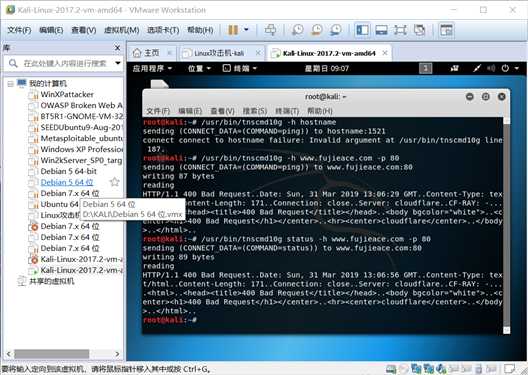The height and width of the screenshot is (375, 528).
Task: Toggle the favorite star beside Debian 5
Action: pos(114,182)
